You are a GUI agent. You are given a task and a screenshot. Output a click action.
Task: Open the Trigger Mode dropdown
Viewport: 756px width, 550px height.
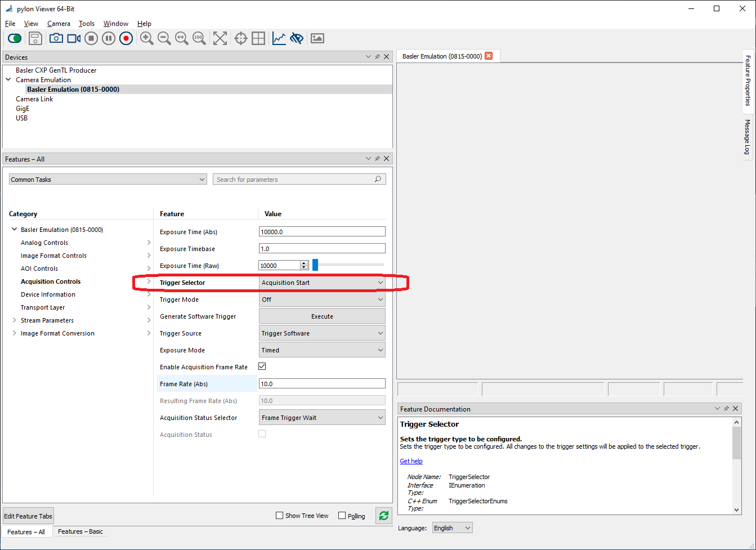(x=322, y=299)
